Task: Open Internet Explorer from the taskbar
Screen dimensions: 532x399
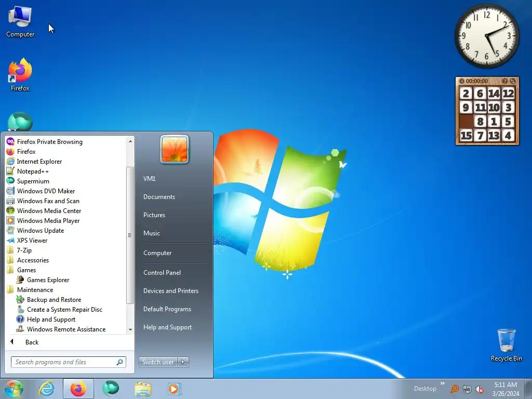Action: point(46,389)
